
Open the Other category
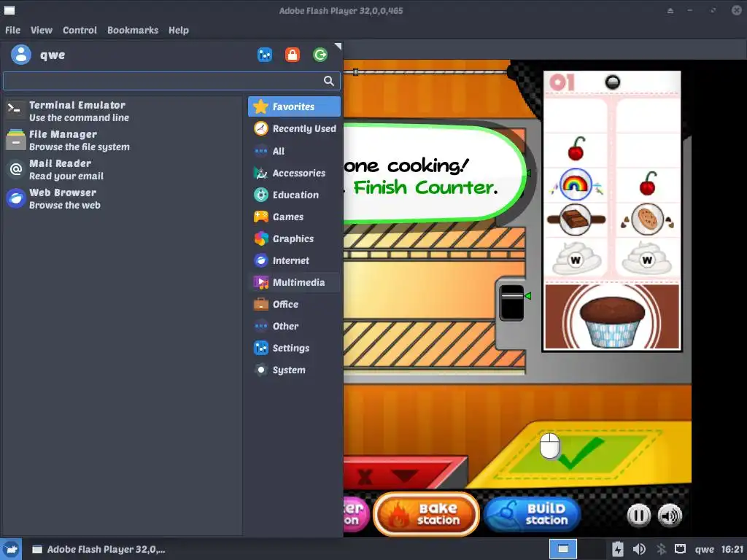294,326
